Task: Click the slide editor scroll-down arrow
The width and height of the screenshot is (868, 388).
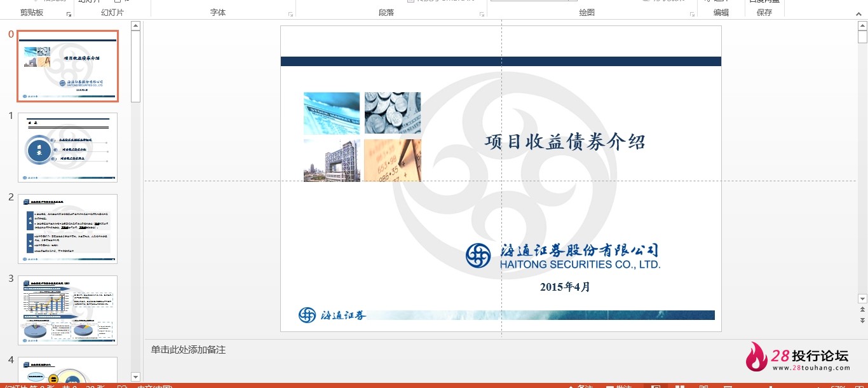Action: (862, 298)
